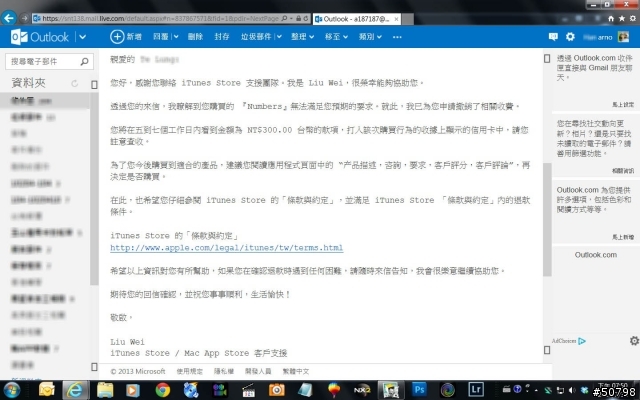The height and width of the screenshot is (400, 640).
Task: Click the 馬上設定 link under Gmail chat tip
Action: (623, 104)
